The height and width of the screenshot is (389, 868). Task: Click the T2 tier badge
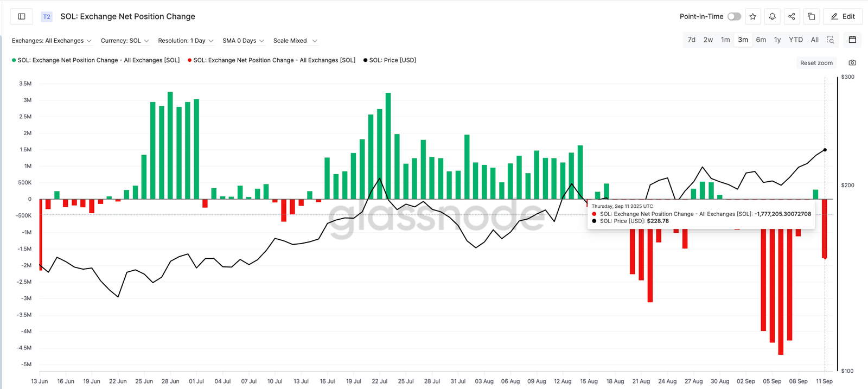47,17
